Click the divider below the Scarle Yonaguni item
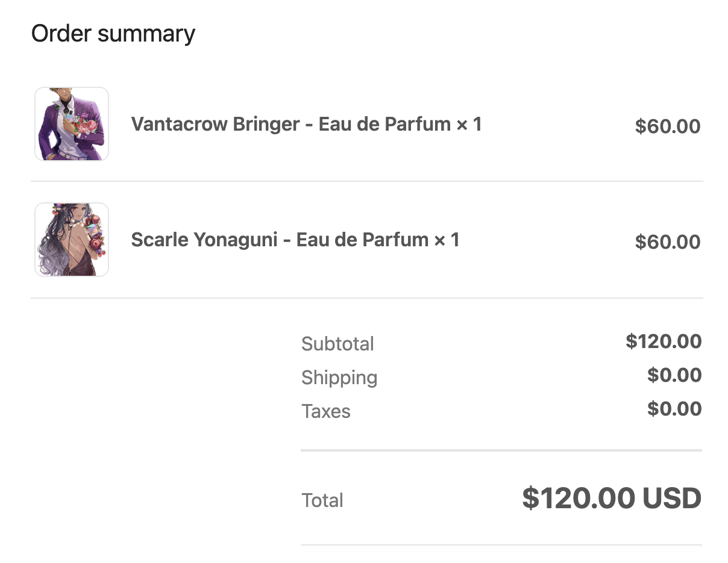 point(366,298)
